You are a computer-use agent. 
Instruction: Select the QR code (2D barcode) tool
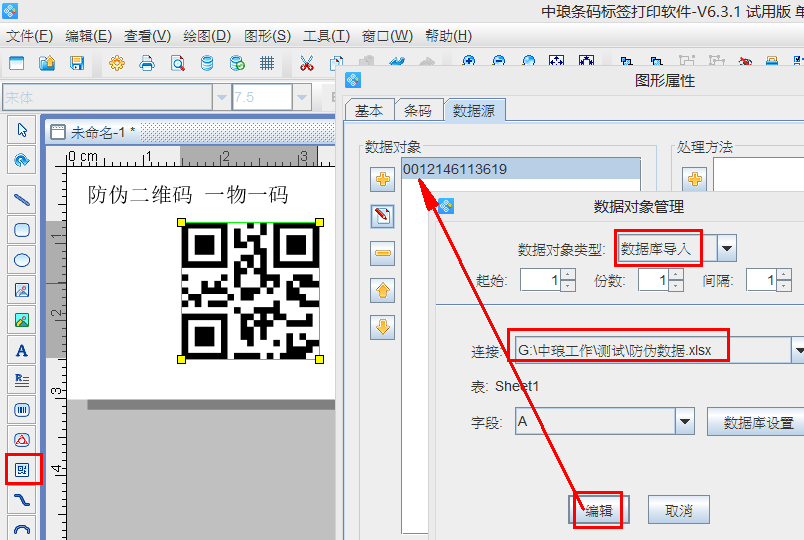(22, 469)
